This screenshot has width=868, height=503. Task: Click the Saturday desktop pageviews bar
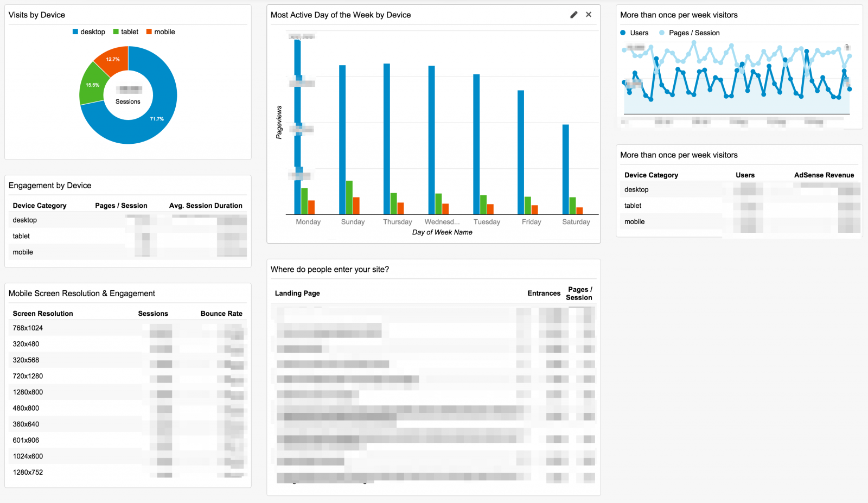click(566, 170)
